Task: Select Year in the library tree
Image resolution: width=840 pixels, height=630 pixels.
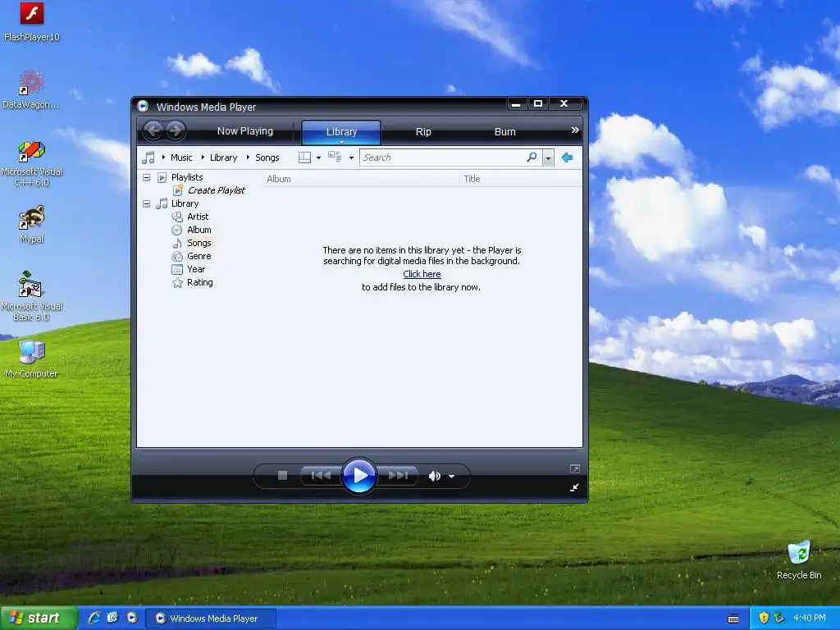Action: point(196,269)
